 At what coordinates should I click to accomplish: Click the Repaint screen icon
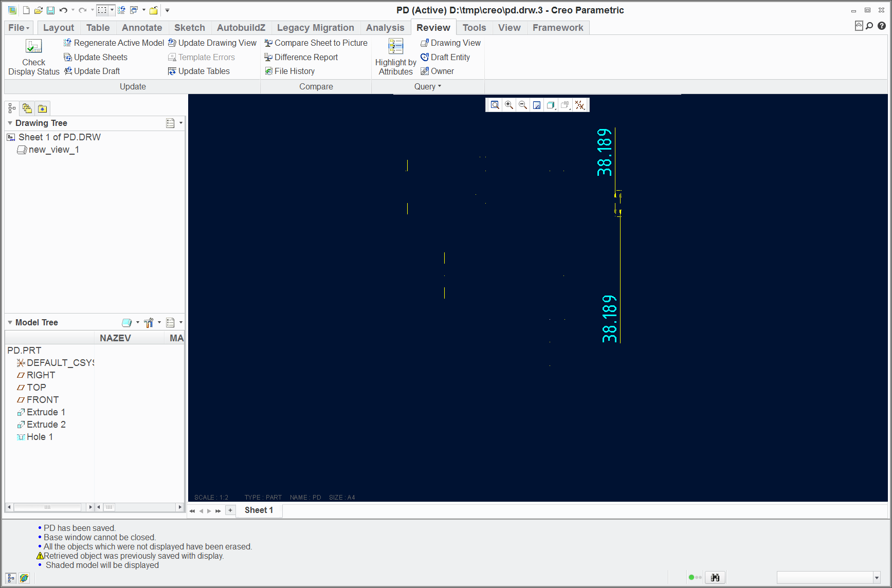[x=537, y=105]
